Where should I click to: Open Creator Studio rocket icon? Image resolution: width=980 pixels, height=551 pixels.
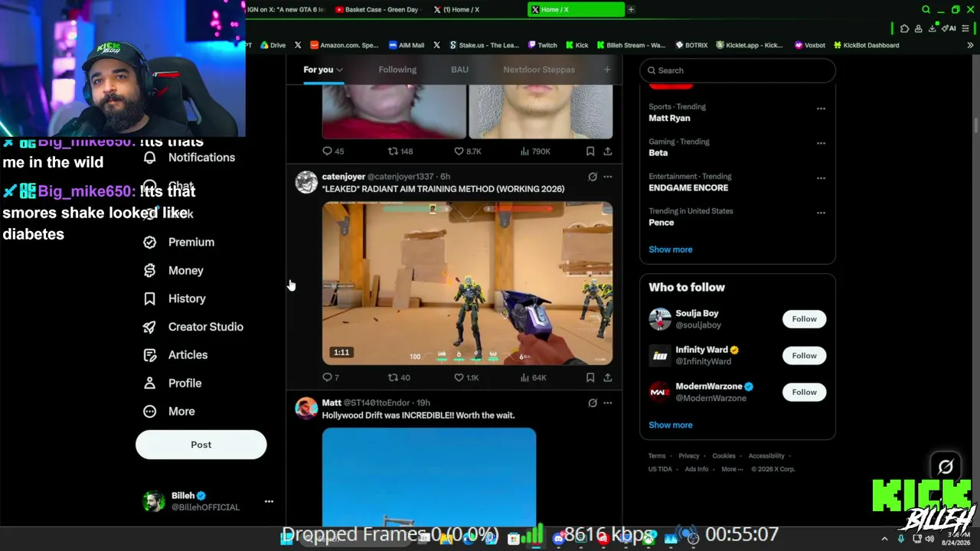click(150, 327)
